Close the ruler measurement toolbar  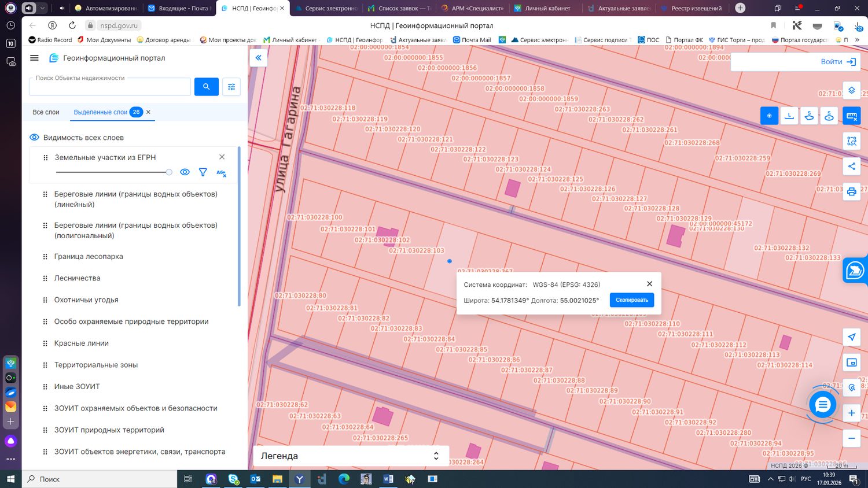(851, 116)
